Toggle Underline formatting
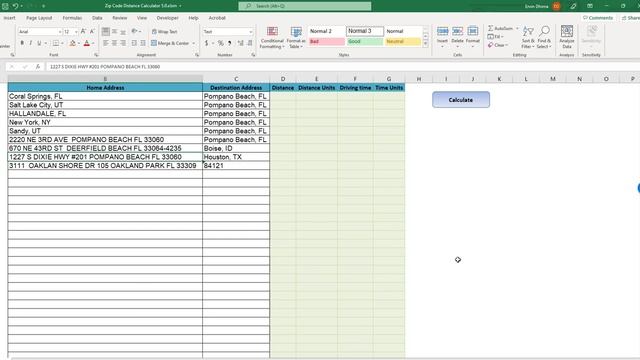The image size is (640, 360). 39,43
